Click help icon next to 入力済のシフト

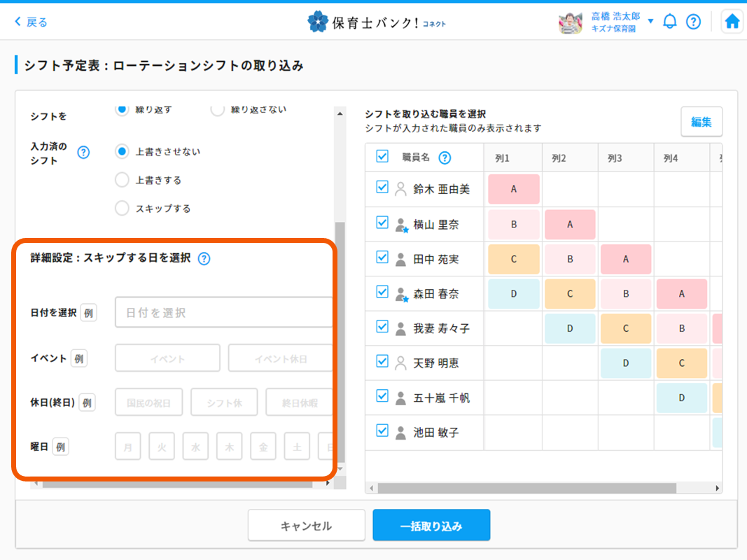tap(83, 153)
